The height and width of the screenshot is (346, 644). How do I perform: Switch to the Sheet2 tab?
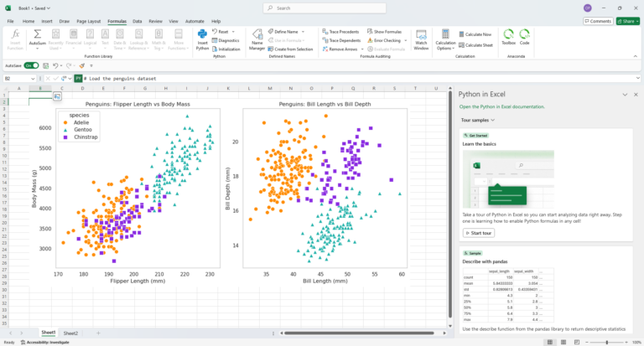71,333
